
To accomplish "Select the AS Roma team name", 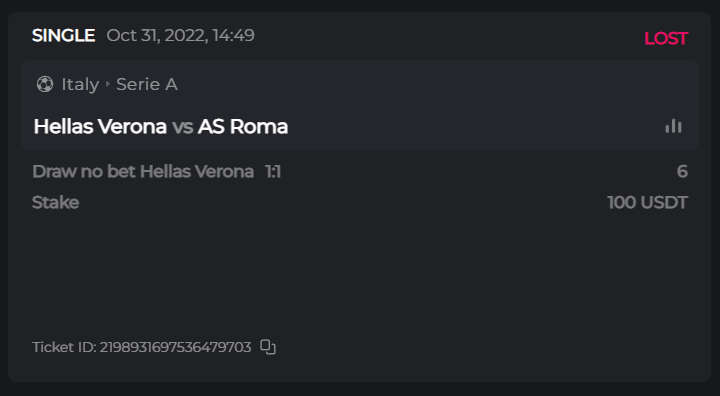I will coord(243,126).
